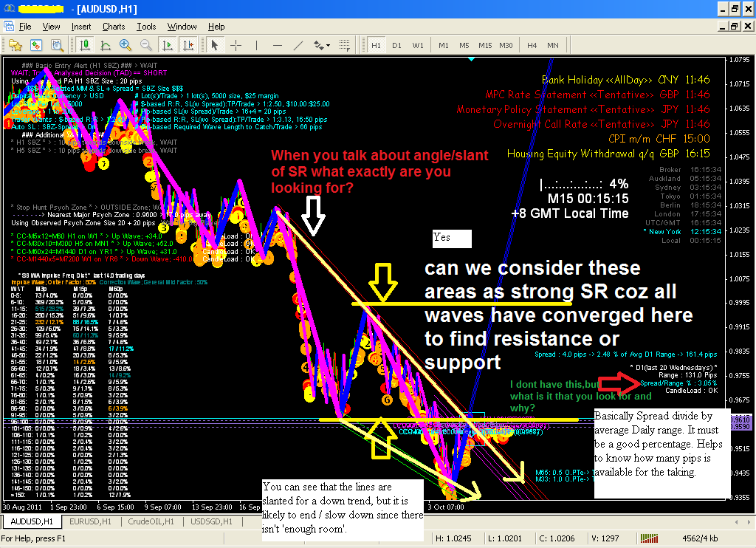Open a new chart from the toolbar
The image size is (756, 548).
point(35,45)
